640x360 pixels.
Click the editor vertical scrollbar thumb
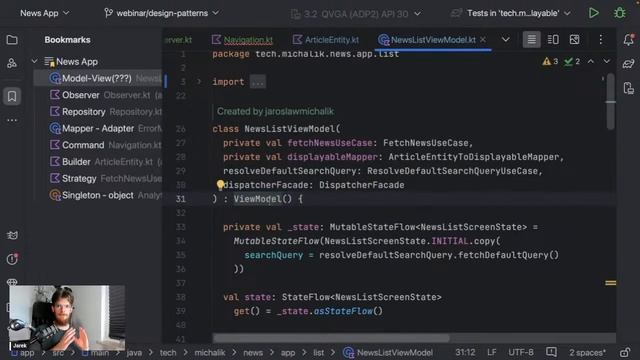point(611,101)
